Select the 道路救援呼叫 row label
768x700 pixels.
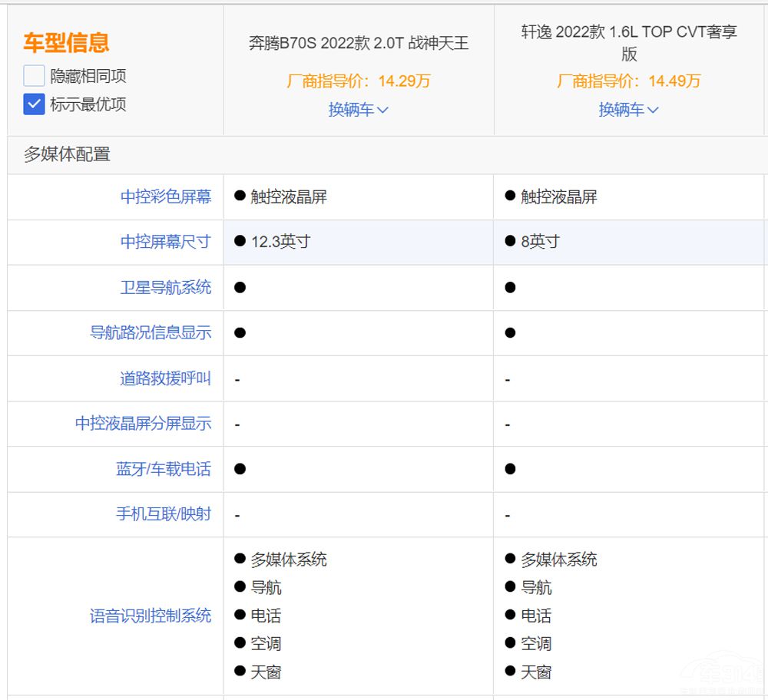point(165,378)
